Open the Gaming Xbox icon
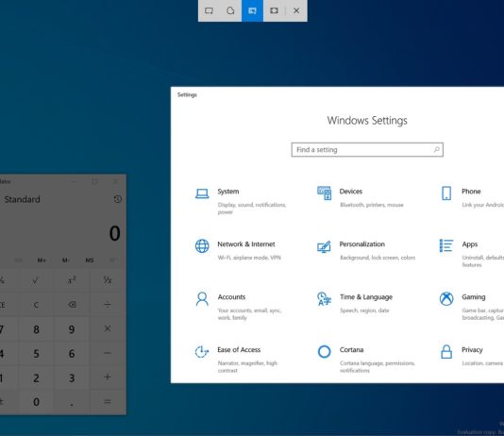Image resolution: width=504 pixels, height=436 pixels. pos(446,299)
